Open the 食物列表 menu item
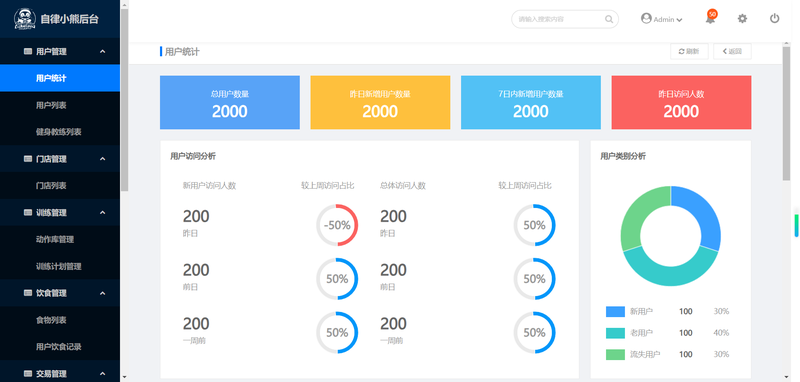 60,320
